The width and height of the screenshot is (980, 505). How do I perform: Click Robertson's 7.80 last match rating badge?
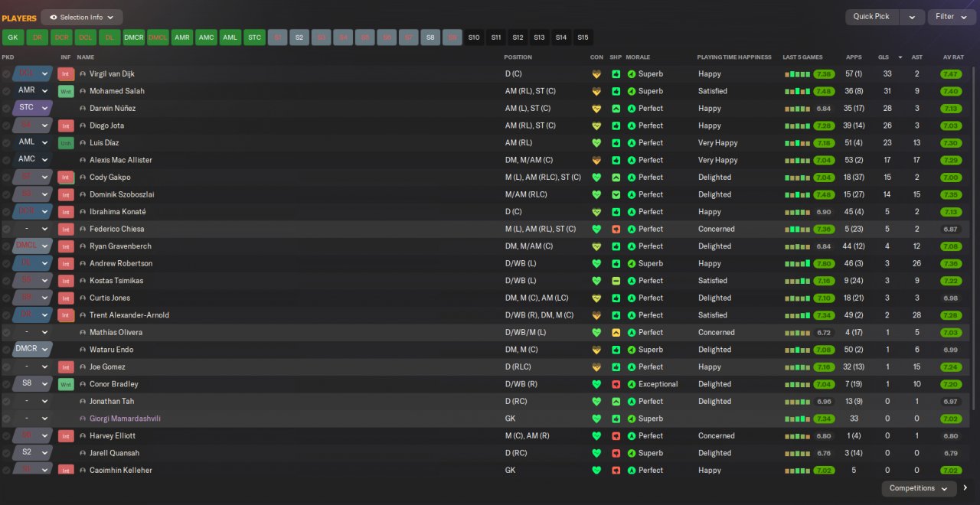pyautogui.click(x=824, y=263)
